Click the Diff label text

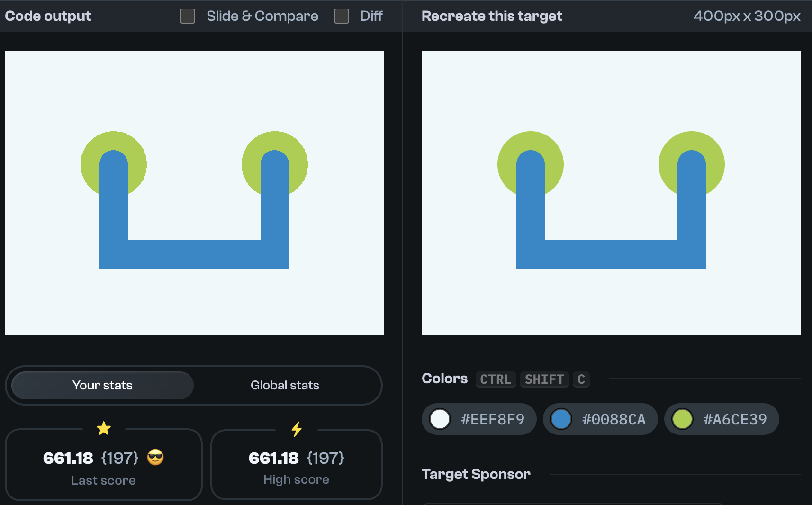(x=371, y=16)
